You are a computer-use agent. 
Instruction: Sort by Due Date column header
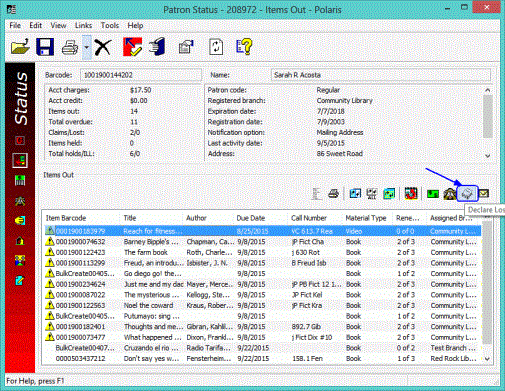tap(260, 218)
